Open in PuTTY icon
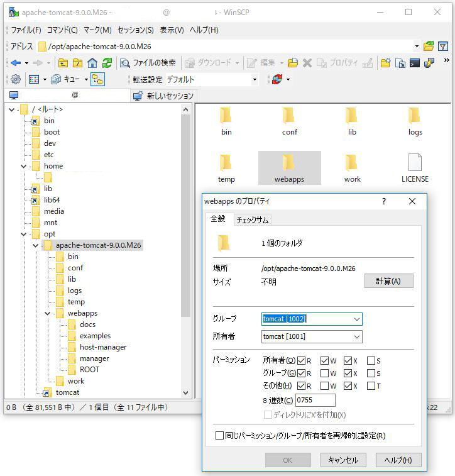This screenshot has width=455, height=476. (x=429, y=63)
